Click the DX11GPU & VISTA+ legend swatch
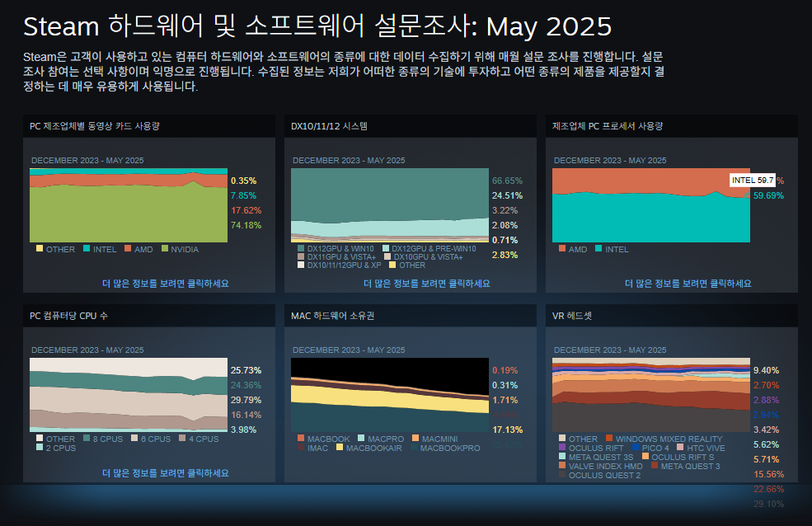The height and width of the screenshot is (526, 812). [301, 256]
